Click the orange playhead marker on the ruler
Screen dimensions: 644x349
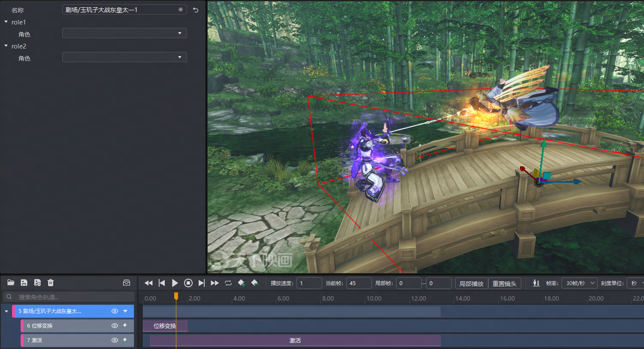(x=176, y=296)
